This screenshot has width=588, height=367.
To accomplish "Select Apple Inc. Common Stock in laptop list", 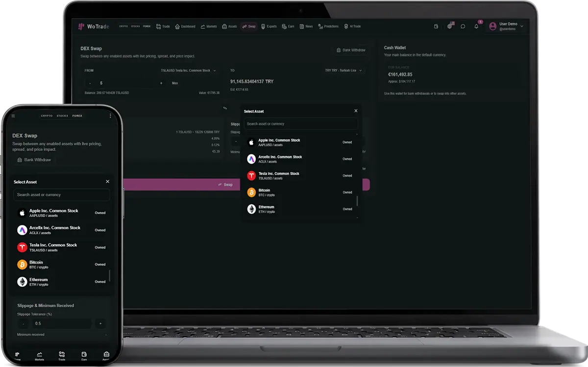I will pyautogui.click(x=301, y=142).
